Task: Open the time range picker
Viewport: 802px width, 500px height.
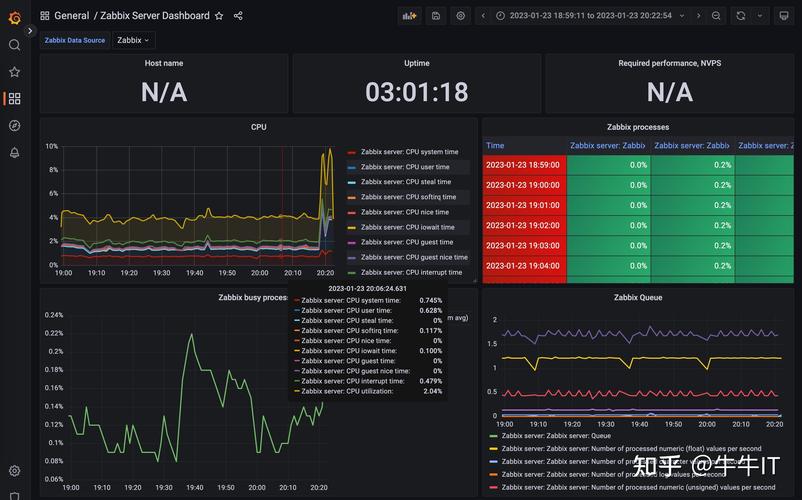Action: pyautogui.click(x=590, y=16)
